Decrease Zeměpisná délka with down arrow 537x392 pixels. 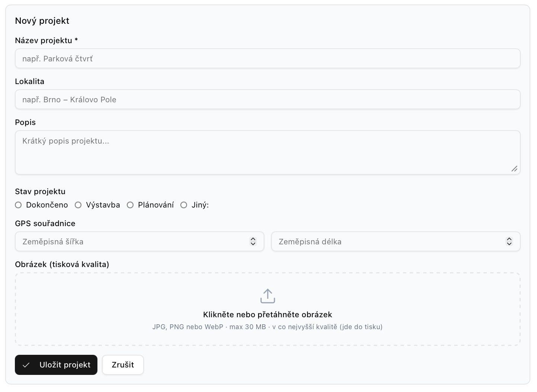pyautogui.click(x=509, y=244)
